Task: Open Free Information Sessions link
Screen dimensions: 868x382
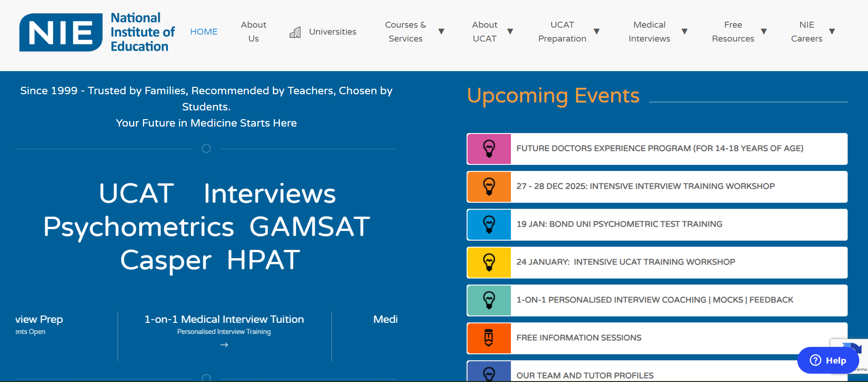Action: [x=657, y=338]
